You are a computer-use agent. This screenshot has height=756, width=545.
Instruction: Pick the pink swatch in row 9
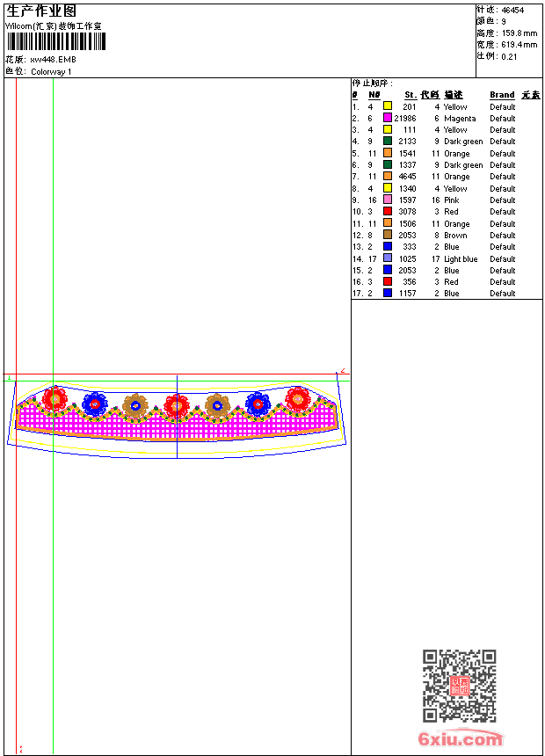(x=388, y=200)
